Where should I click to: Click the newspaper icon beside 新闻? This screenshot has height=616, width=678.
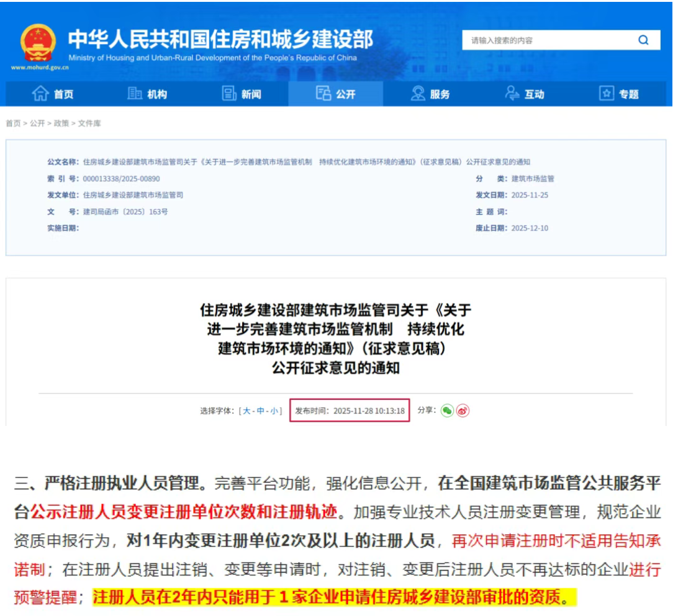pyautogui.click(x=229, y=94)
